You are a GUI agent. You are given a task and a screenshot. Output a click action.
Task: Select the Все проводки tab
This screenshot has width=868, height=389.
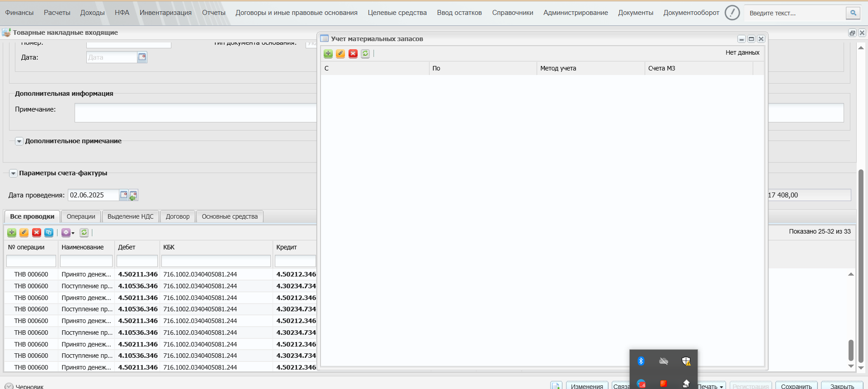pyautogui.click(x=32, y=216)
